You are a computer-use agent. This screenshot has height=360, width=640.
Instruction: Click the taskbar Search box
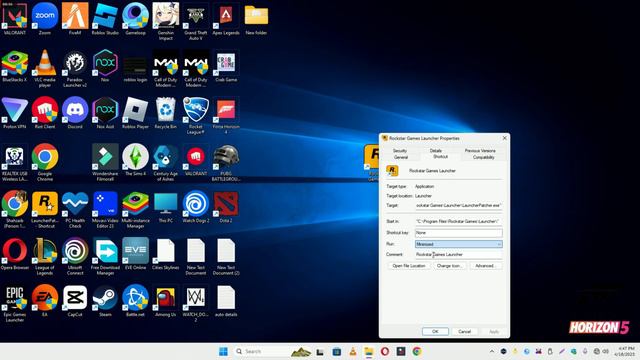coord(273,351)
